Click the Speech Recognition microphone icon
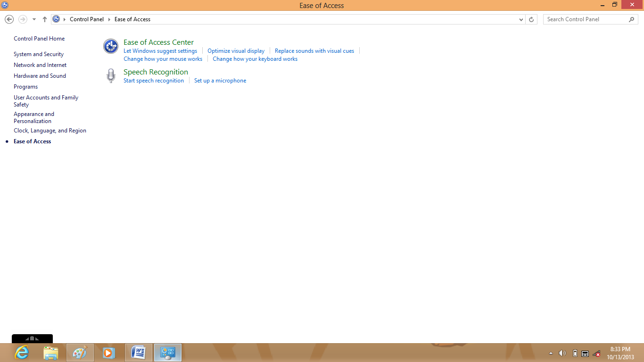 [111, 76]
